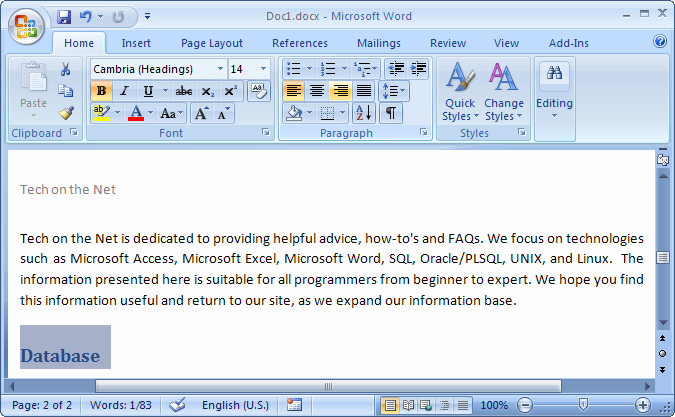
Task: Open the Quick Styles gallery
Action: click(460, 91)
